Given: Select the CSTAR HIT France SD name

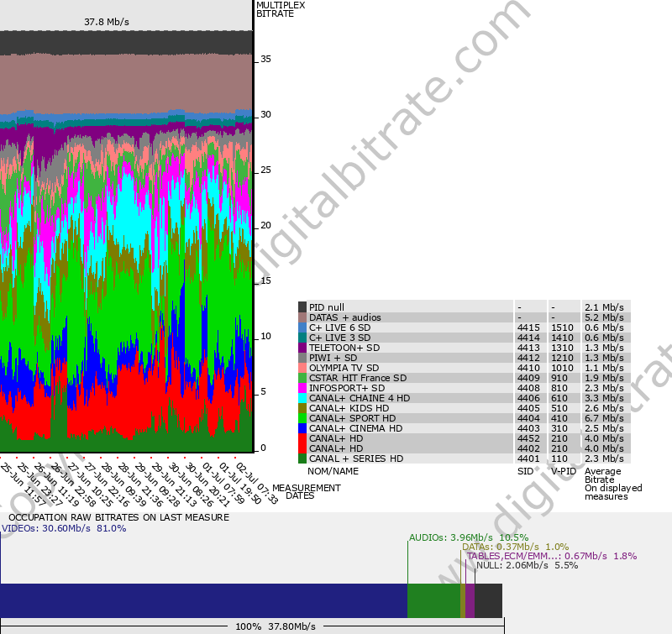Looking at the screenshot, I should pos(358,378).
